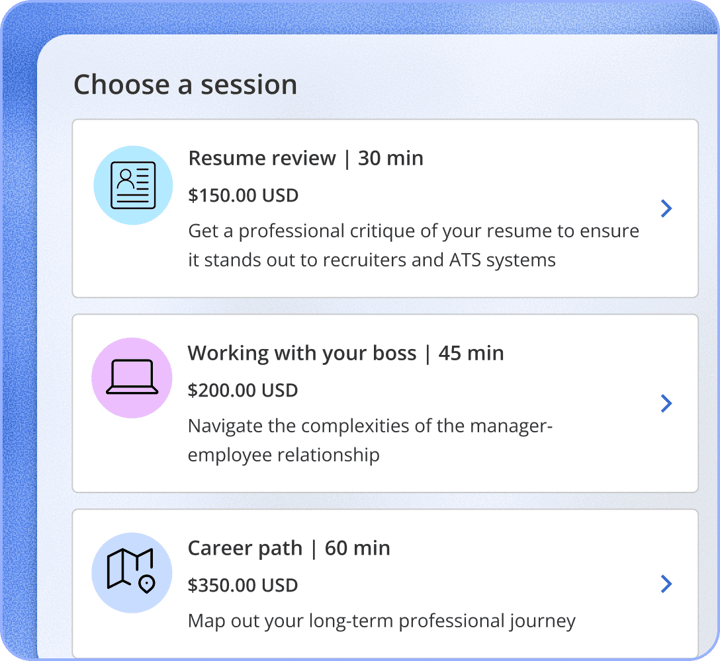Click the $200.00 USD price
Viewport: 720px width, 661px height.
[243, 391]
